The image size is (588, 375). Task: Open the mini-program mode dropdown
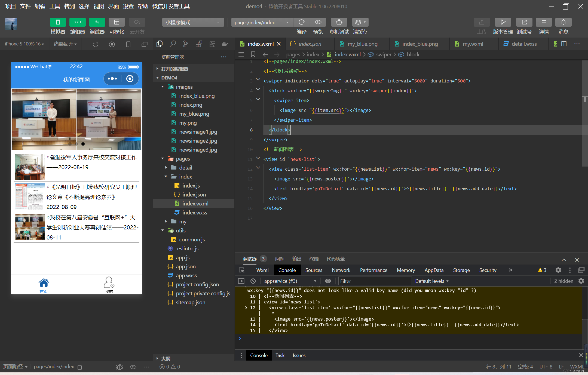pos(193,22)
